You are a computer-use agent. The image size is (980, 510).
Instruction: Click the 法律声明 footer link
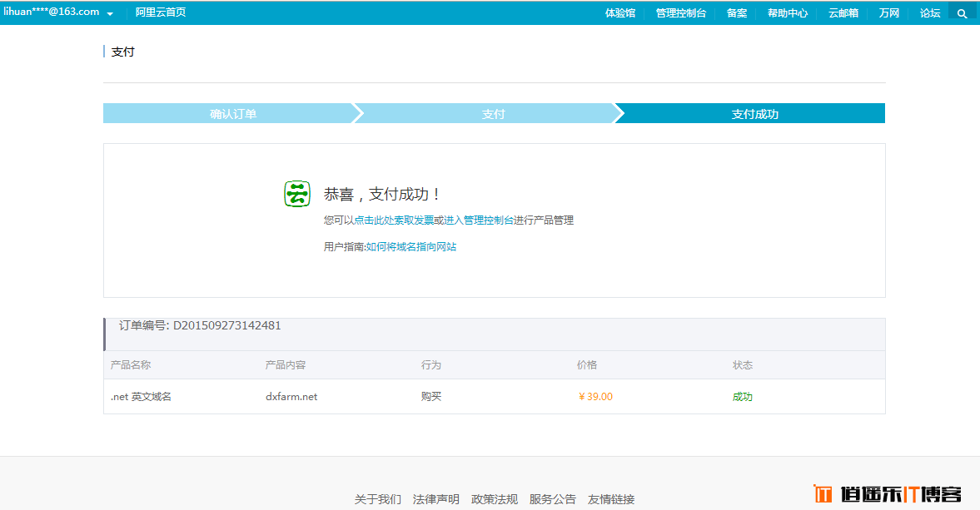(435, 499)
